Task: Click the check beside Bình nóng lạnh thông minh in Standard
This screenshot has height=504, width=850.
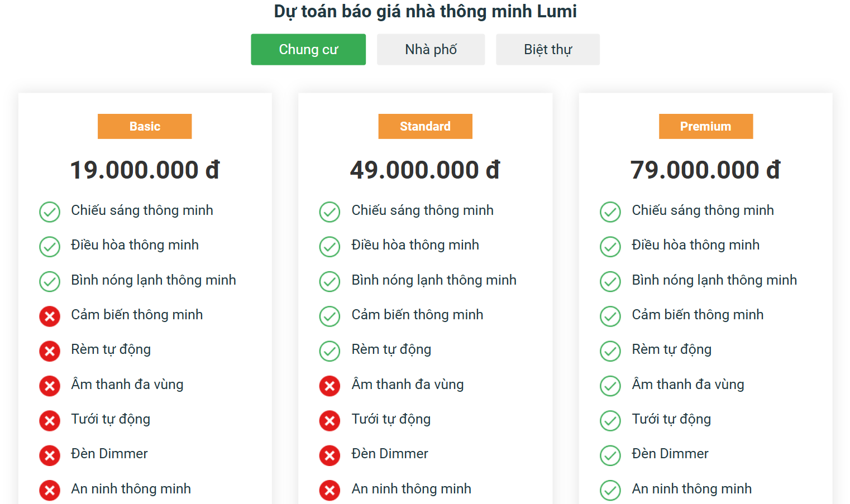Action: point(330,282)
